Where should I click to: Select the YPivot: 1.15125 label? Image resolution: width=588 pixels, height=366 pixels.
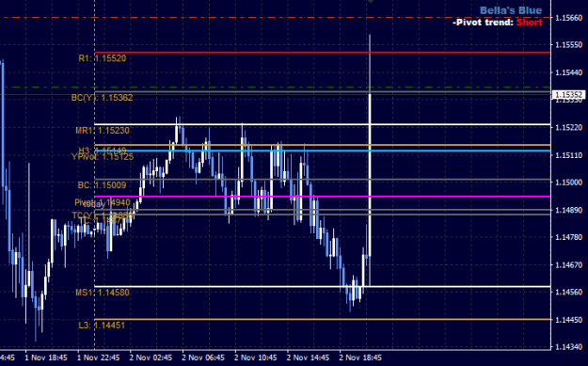[103, 157]
